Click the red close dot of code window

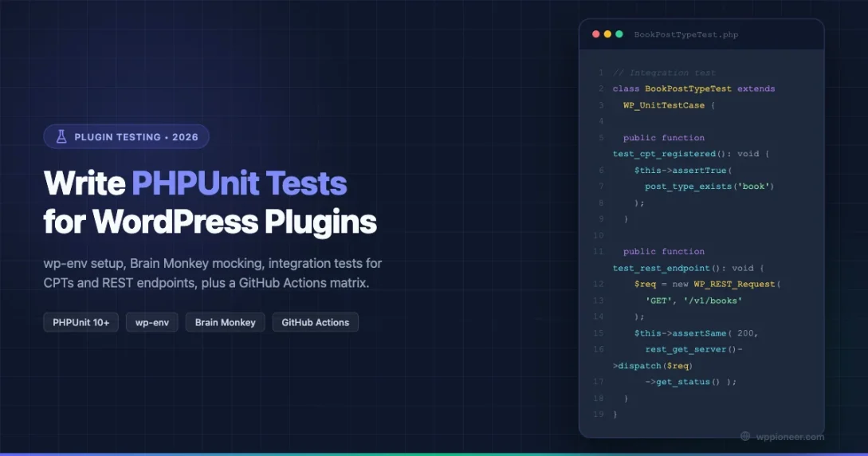point(595,34)
